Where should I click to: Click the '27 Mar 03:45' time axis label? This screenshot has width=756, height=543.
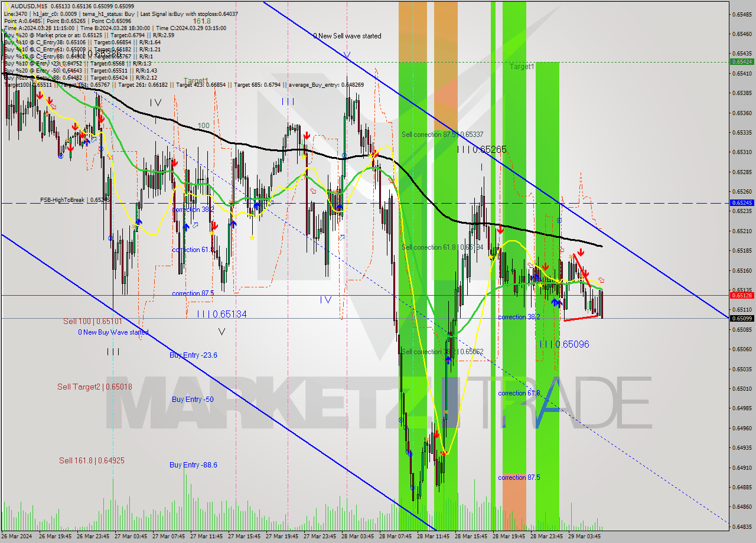click(131, 537)
